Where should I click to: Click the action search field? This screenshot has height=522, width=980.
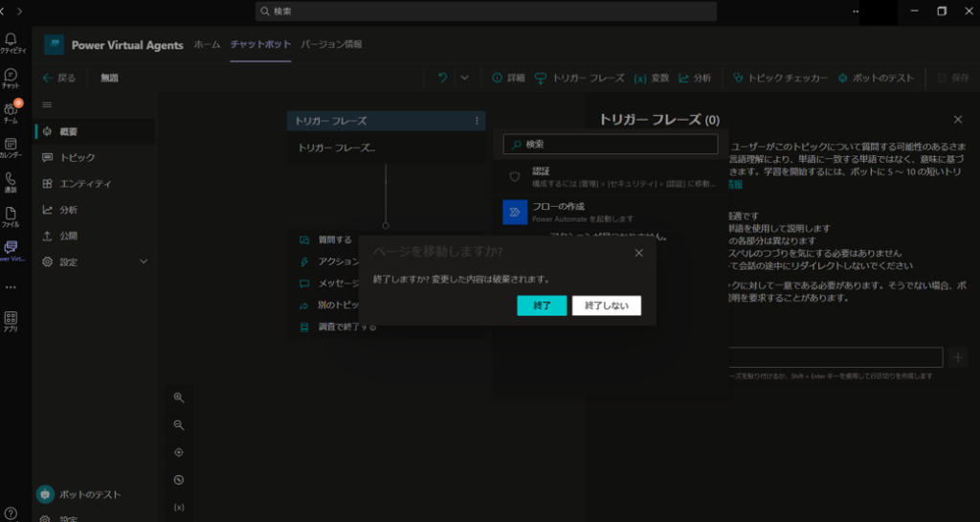611,145
